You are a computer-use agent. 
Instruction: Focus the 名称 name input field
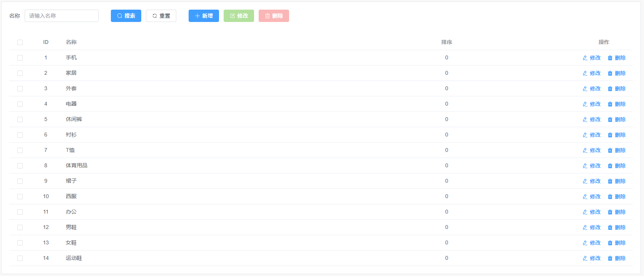(62, 16)
